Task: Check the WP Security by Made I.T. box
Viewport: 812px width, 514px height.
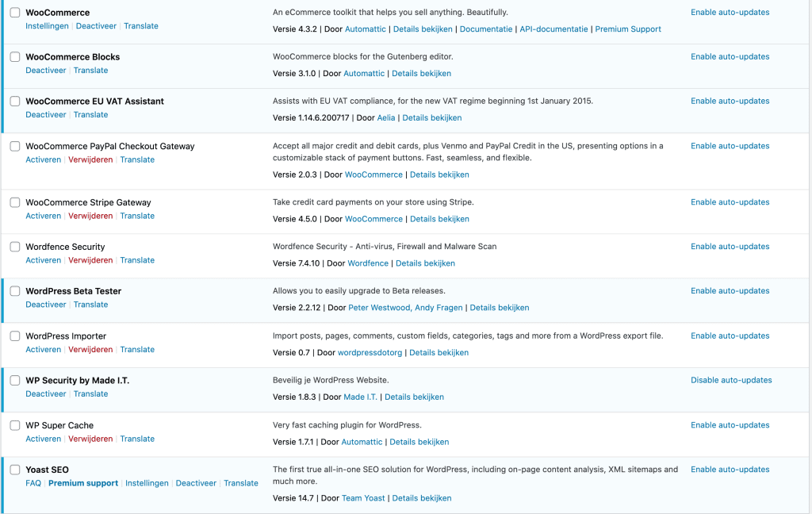Action: click(x=15, y=381)
